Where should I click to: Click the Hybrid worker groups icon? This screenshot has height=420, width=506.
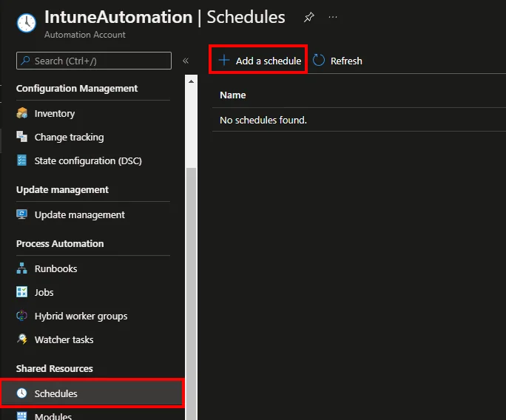21,316
